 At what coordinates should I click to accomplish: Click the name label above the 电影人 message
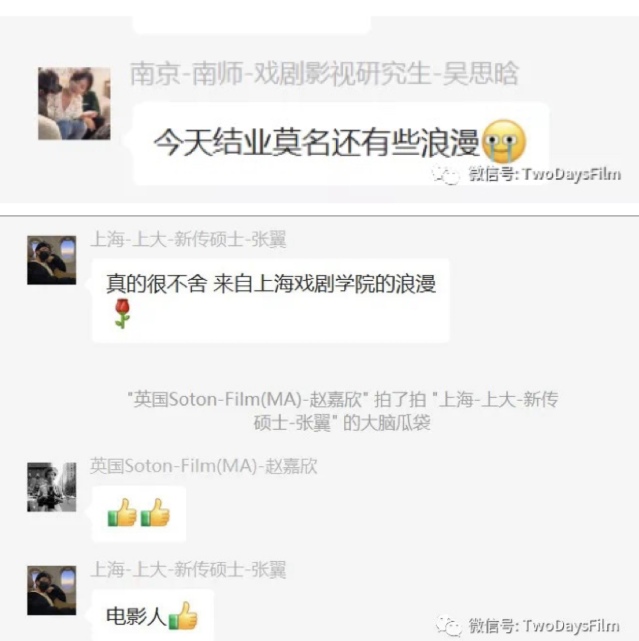pyautogui.click(x=188, y=569)
